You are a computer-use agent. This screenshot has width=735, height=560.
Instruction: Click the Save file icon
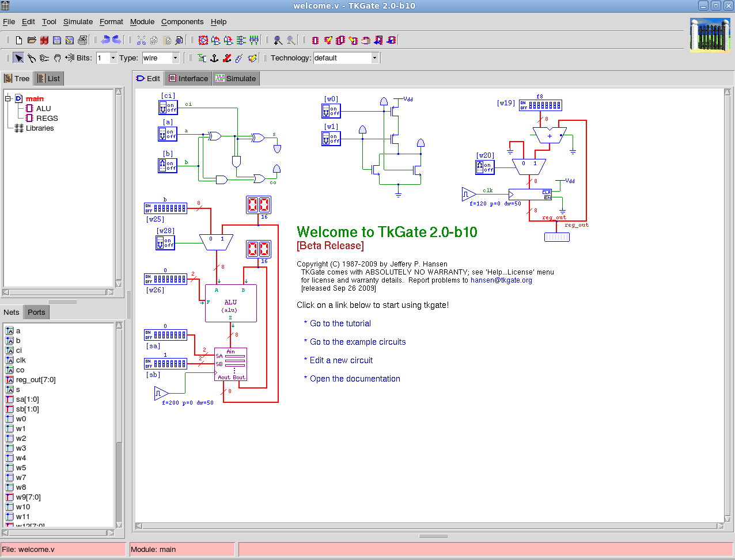[x=57, y=40]
